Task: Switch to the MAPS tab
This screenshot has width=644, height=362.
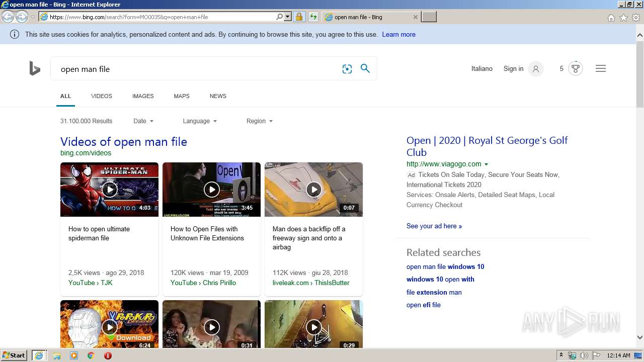Action: [x=182, y=96]
